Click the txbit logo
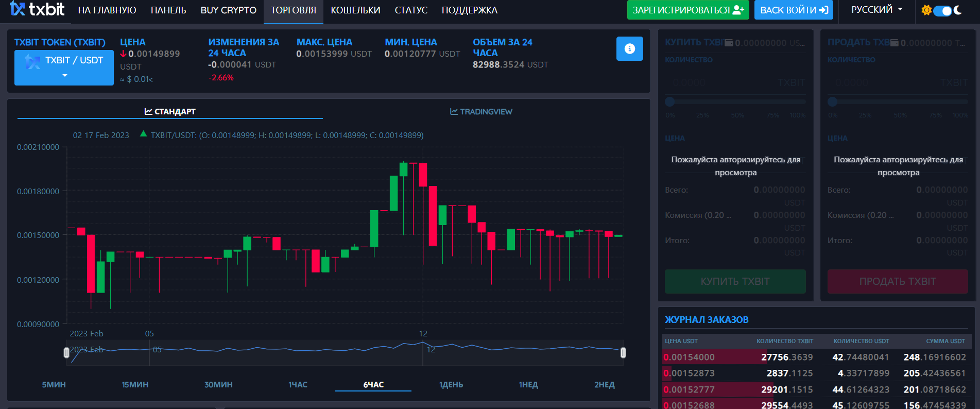This screenshot has width=980, height=409. (37, 9)
